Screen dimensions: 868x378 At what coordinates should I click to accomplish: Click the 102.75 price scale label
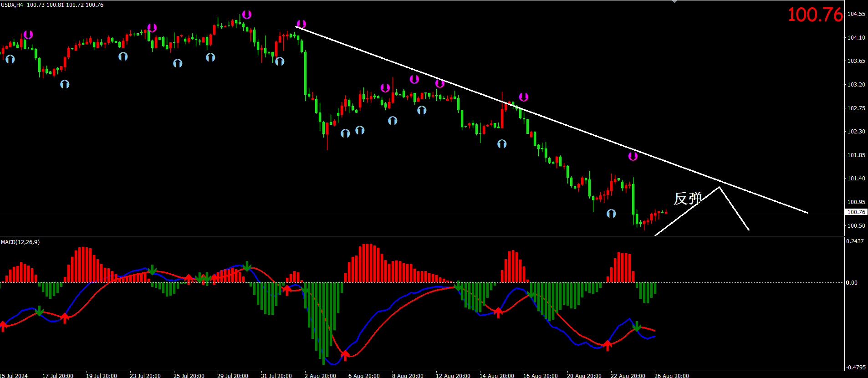856,108
